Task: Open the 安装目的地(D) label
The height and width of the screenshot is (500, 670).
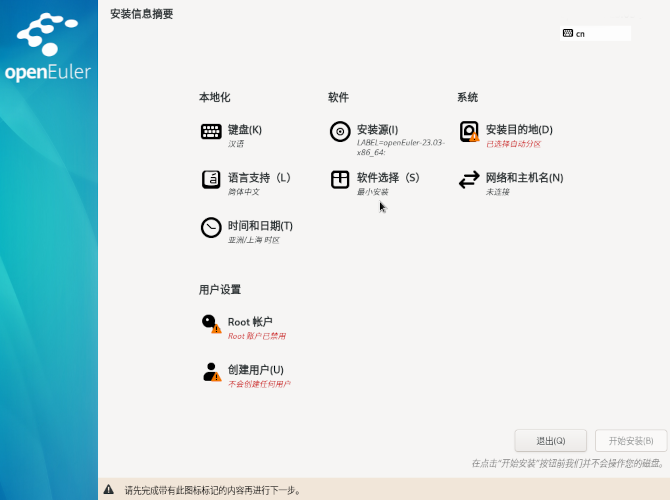Action: pos(519,129)
